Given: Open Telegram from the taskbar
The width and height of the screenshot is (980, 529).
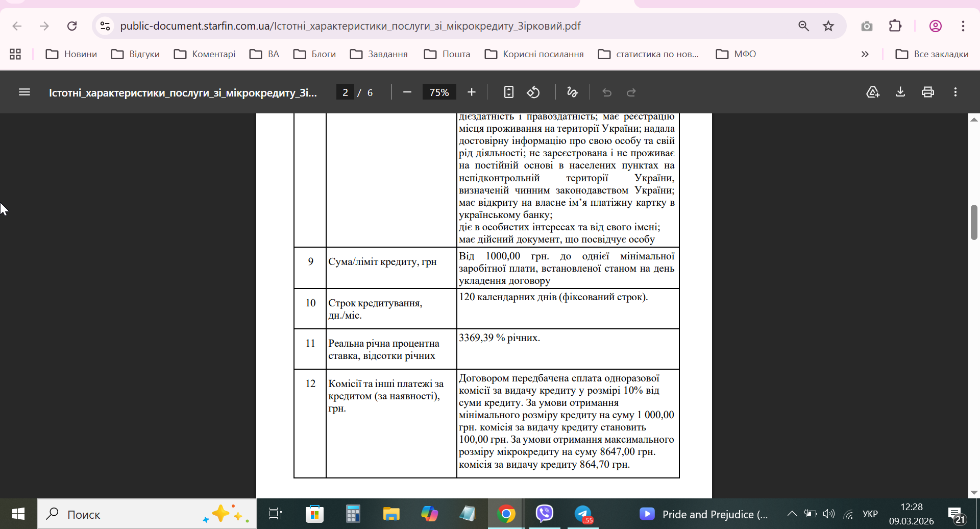Looking at the screenshot, I should pos(583,514).
